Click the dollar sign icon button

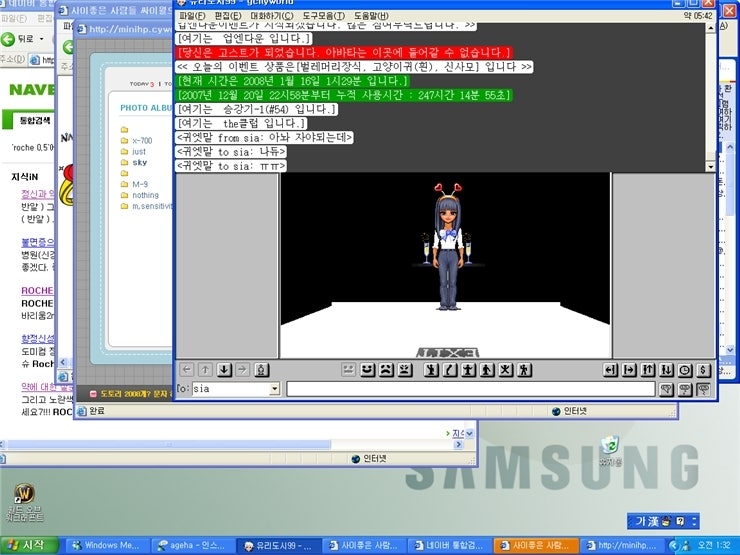pyautogui.click(x=703, y=370)
